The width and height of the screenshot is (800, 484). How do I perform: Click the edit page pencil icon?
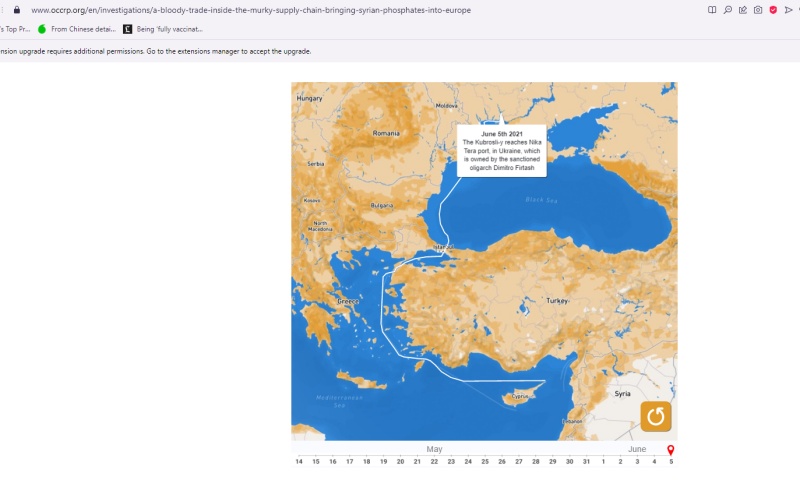(742, 10)
